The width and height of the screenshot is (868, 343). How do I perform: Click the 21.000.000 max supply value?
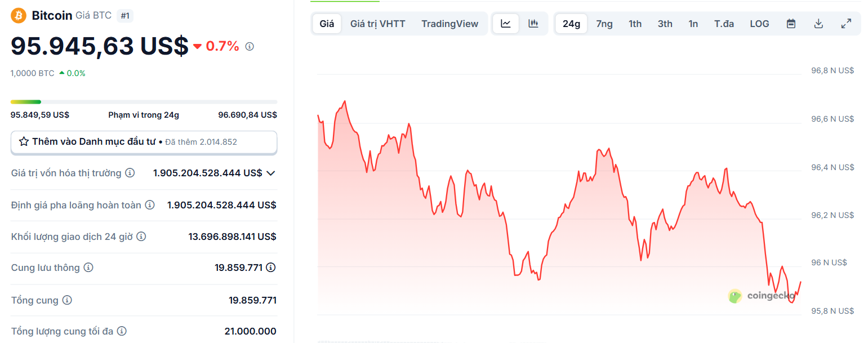coord(250,331)
